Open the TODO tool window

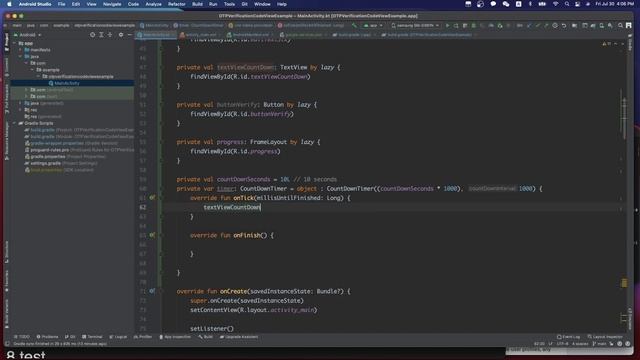click(x=22, y=337)
